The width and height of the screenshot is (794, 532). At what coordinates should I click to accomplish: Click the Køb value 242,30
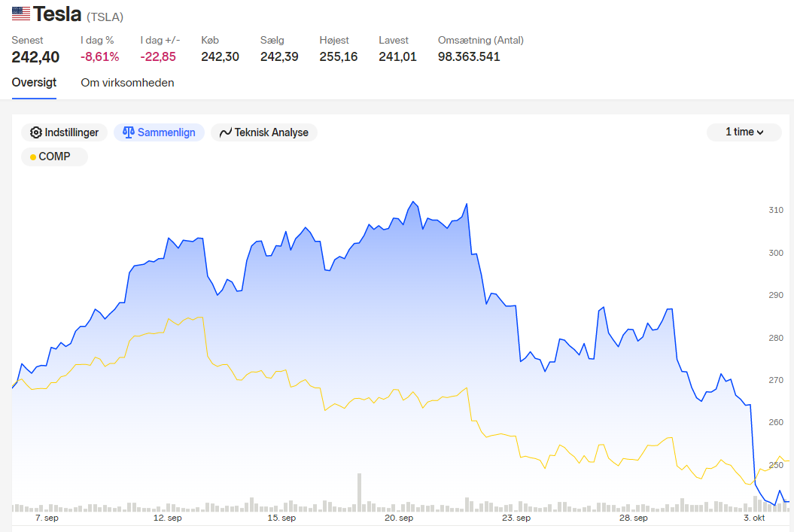[220, 56]
